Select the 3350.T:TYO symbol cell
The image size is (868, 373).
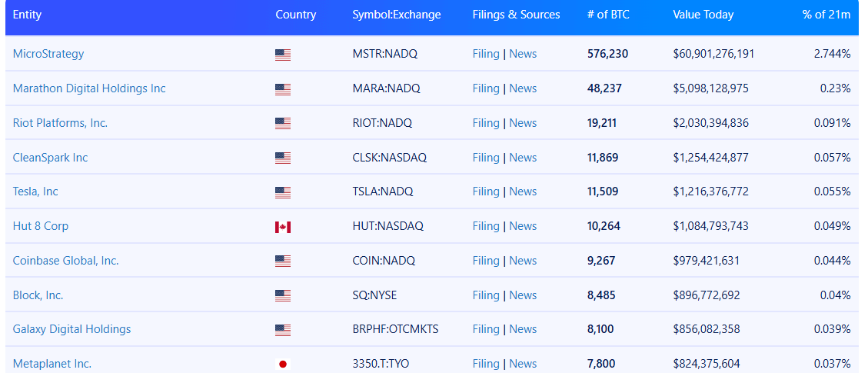point(381,364)
